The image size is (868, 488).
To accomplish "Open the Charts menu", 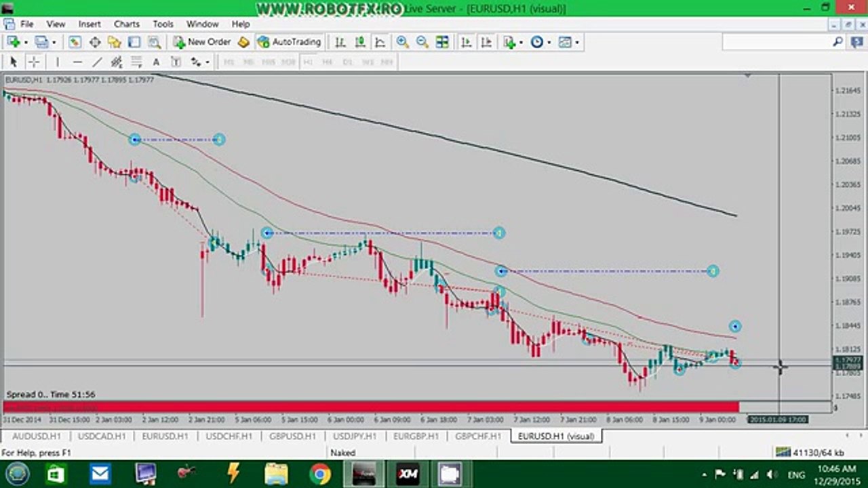I will coord(127,24).
